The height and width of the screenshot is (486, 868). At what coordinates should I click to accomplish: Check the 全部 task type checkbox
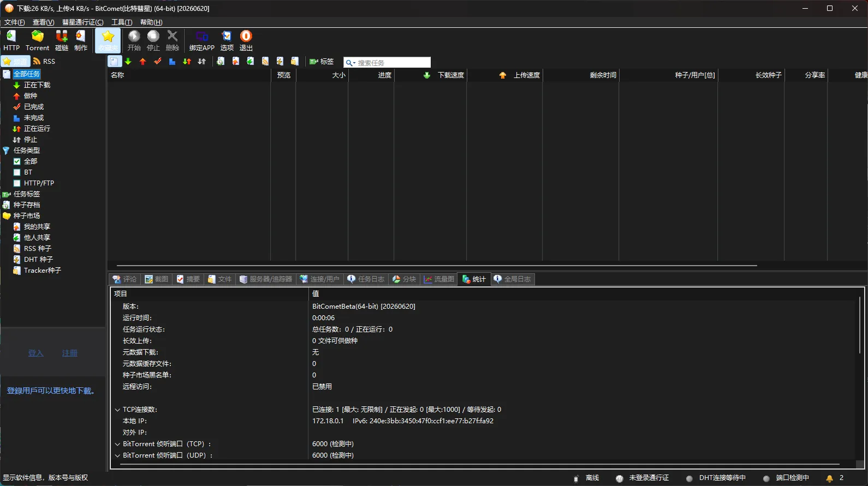click(17, 161)
